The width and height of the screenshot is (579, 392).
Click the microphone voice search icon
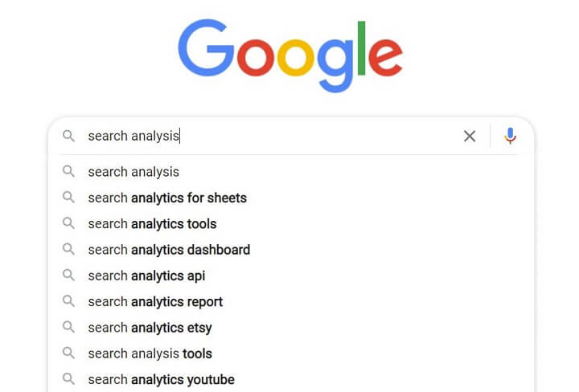point(510,136)
